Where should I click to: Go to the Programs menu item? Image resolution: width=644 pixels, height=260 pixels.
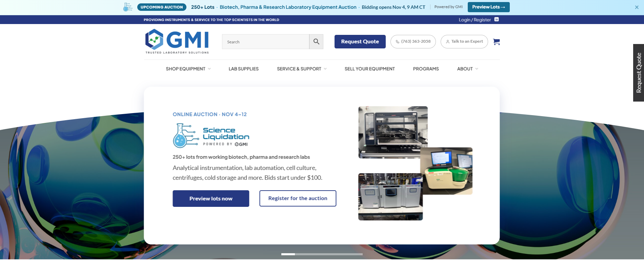pyautogui.click(x=426, y=69)
